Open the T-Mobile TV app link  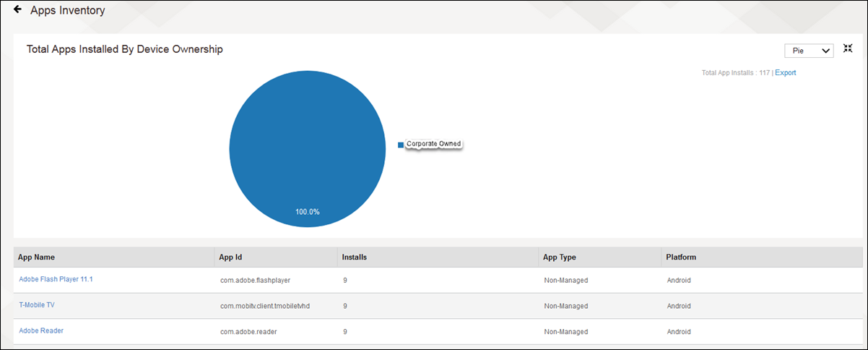(x=37, y=305)
